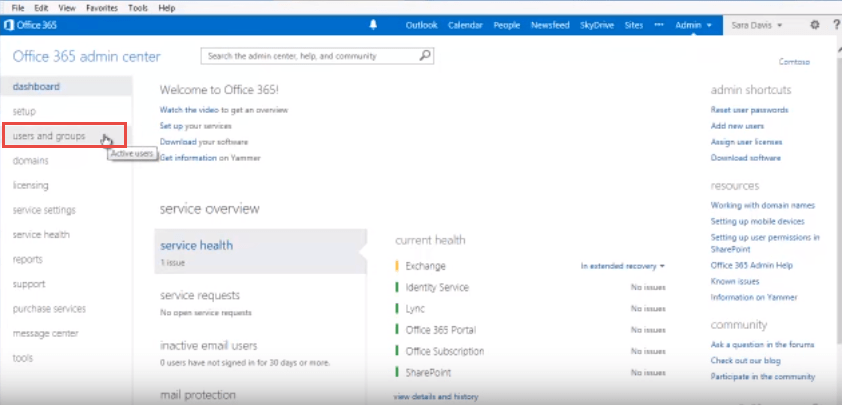Open users and groups in left navigation

click(x=49, y=136)
